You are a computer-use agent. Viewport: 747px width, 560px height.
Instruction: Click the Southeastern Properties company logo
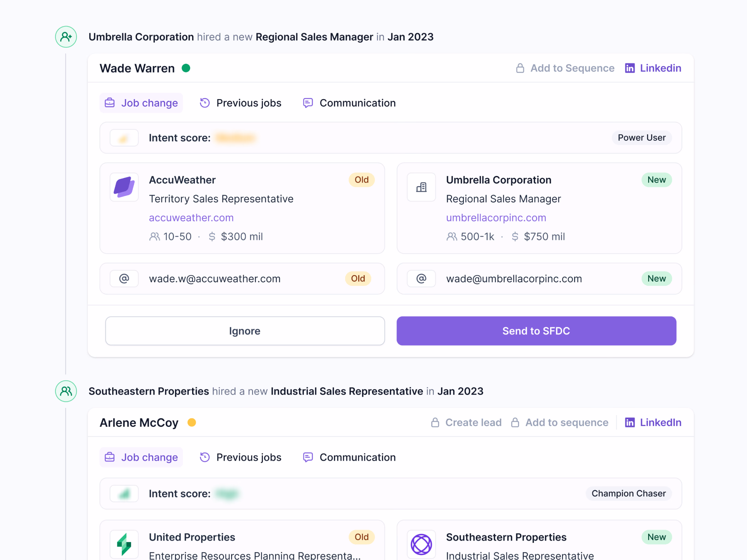[x=421, y=544]
